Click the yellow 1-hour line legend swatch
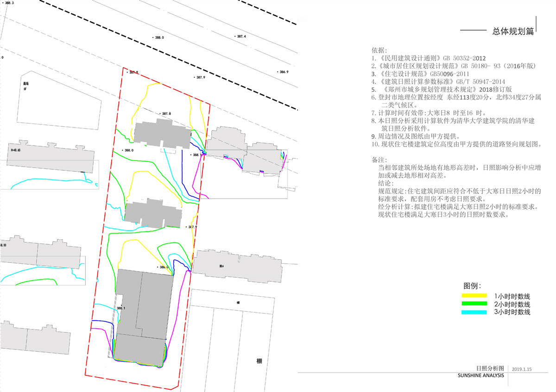This screenshot has height=392, width=556. [474, 296]
